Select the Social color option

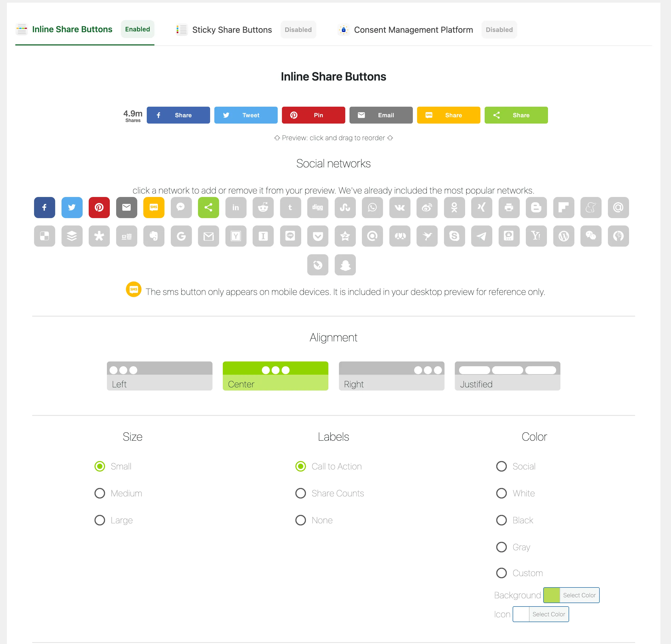pos(501,466)
